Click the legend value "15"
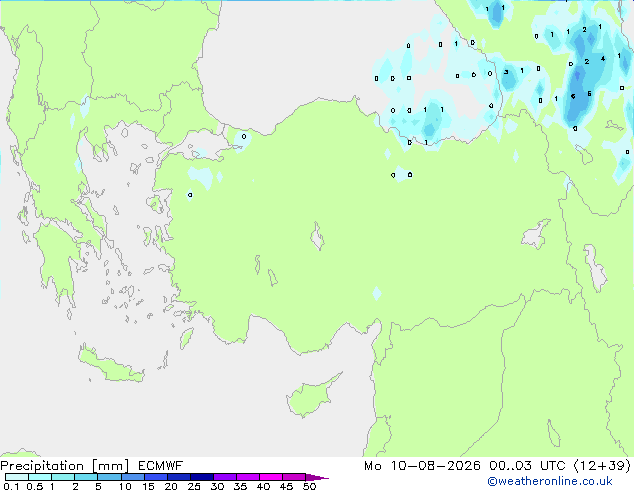Screen dimensions: 634x490 148,486
